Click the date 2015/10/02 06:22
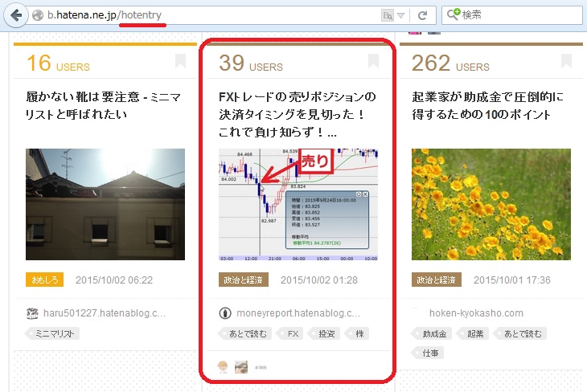Viewport: 587px width, 392px height. (x=114, y=280)
